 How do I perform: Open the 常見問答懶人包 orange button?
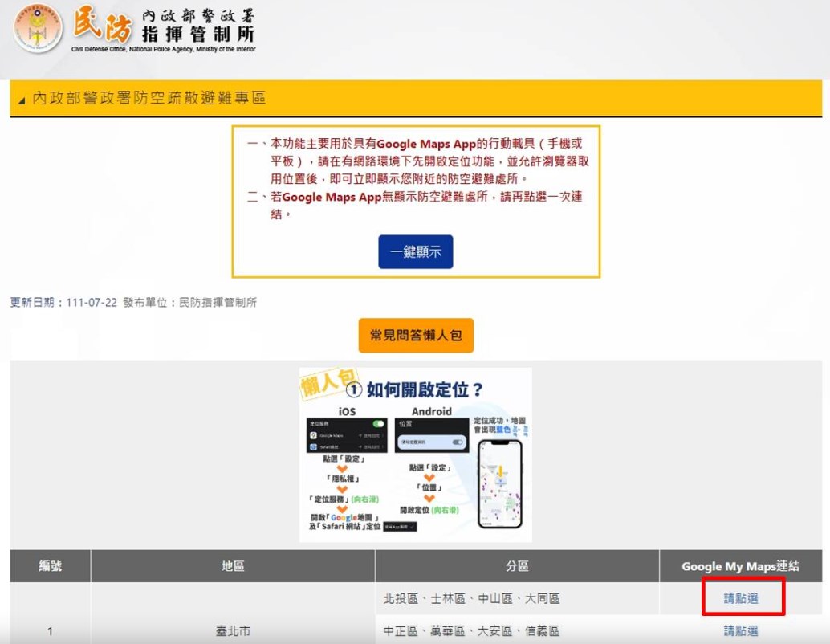(416, 336)
